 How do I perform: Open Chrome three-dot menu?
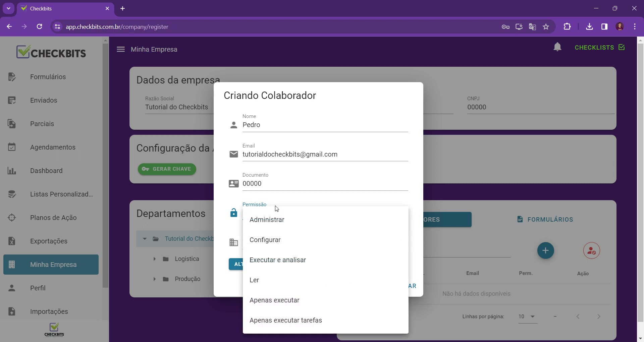pyautogui.click(x=635, y=26)
